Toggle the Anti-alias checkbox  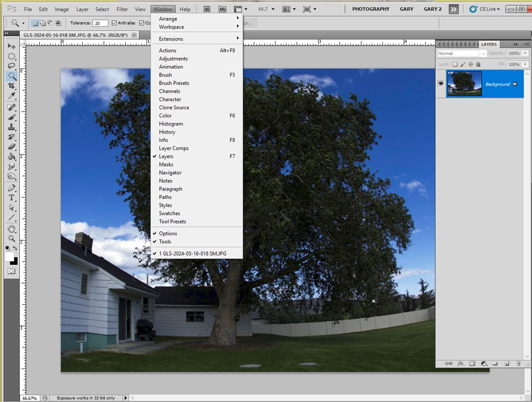click(114, 23)
